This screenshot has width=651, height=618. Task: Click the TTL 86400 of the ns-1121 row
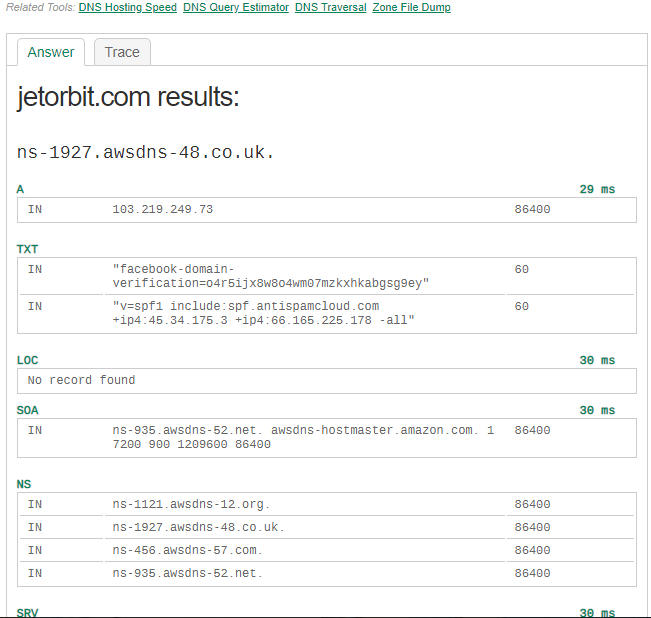point(532,504)
